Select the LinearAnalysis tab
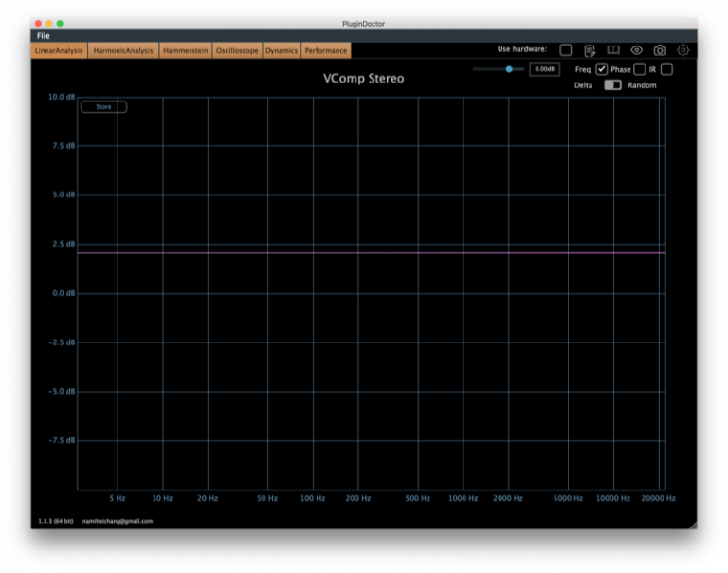This screenshot has width=728, height=573. click(x=60, y=50)
